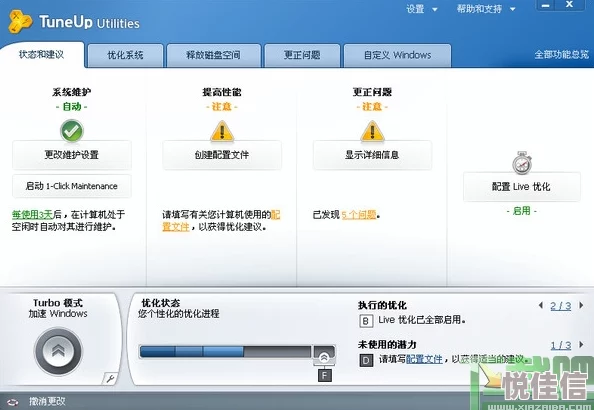Viewport: 594px width, 410px height.
Task: Click the D badge next to 请填写配置文件
Action: (366, 360)
